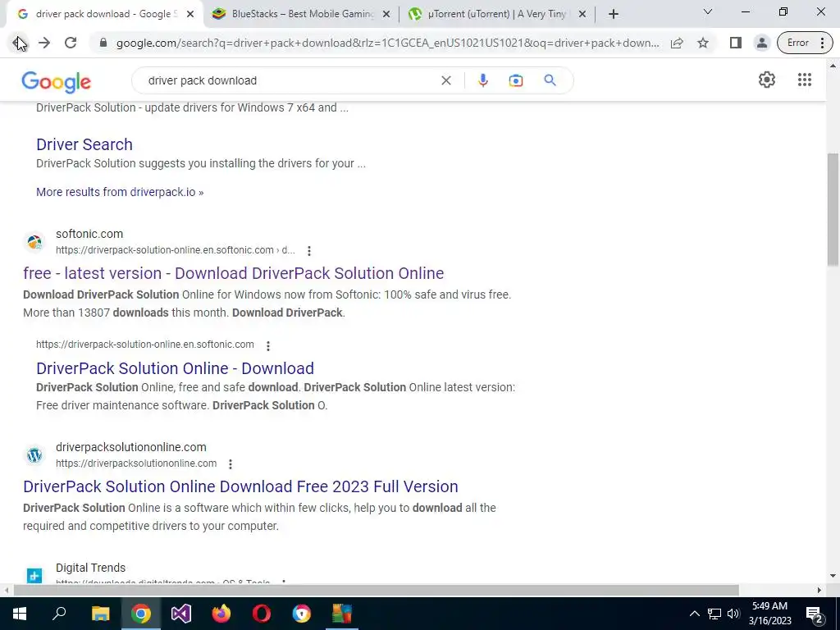
Task: Clear the search box with X
Action: 445,80
